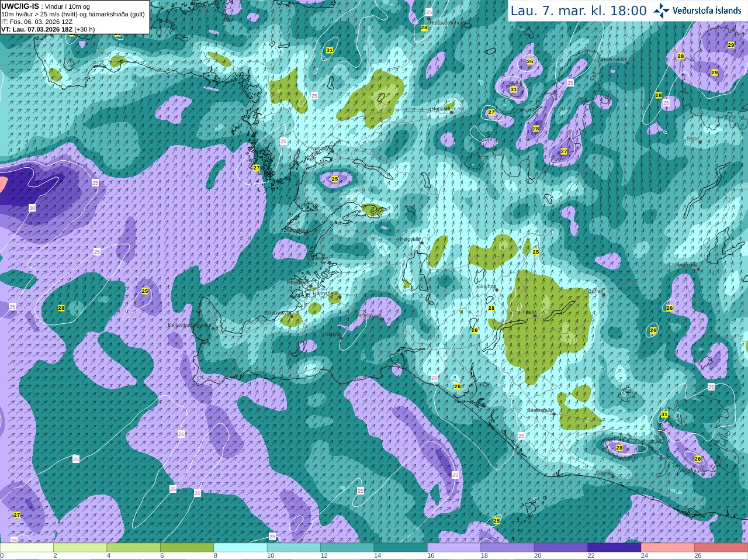748x560 pixels.
Task: Click the forecast time 'Lau. 7. mar. kl. 18:00'
Action: pos(578,11)
